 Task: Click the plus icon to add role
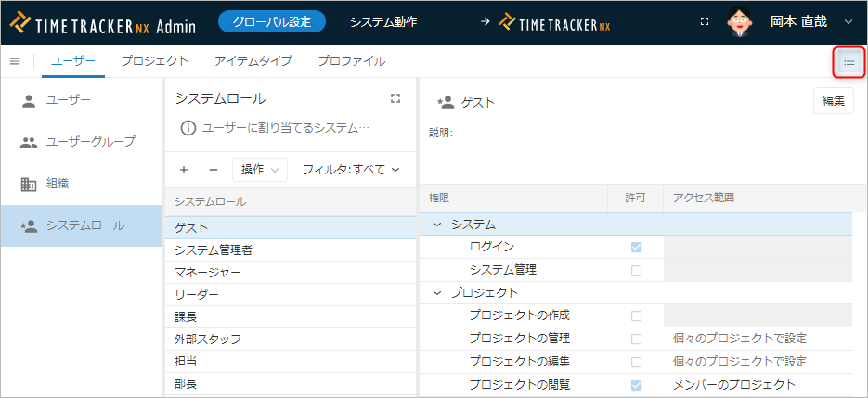(x=184, y=170)
